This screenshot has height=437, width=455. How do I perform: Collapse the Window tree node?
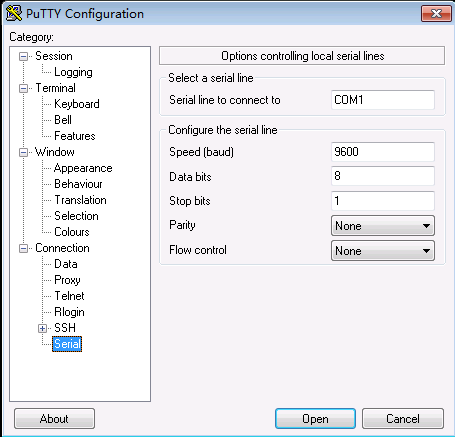[x=23, y=152]
